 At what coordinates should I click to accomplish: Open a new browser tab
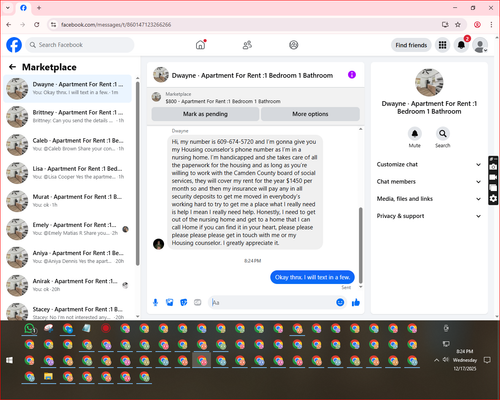click(39, 8)
